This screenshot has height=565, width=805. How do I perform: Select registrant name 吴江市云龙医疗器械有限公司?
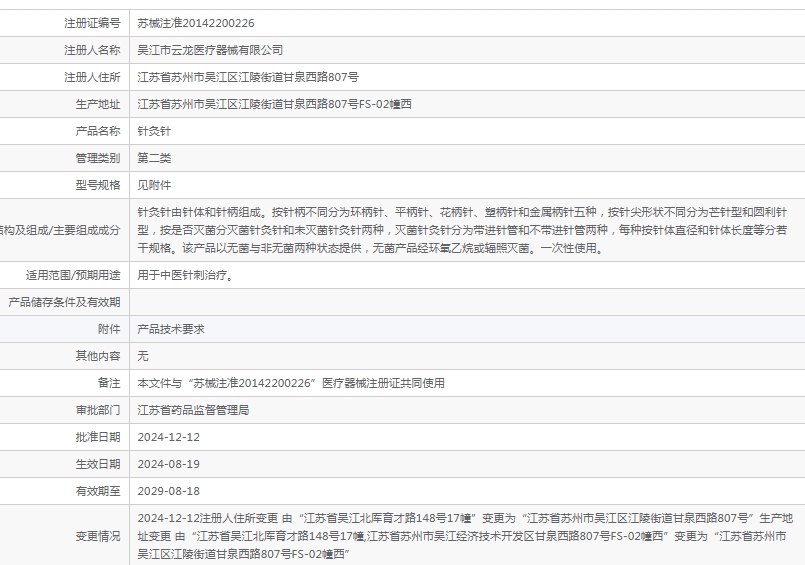coord(210,50)
